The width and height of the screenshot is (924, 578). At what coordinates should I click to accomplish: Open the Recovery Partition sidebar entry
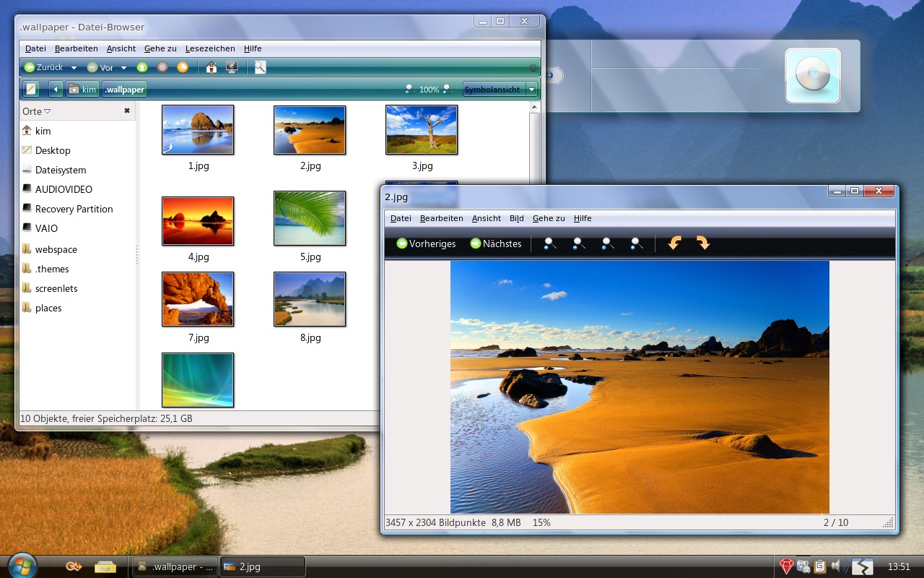[x=73, y=209]
